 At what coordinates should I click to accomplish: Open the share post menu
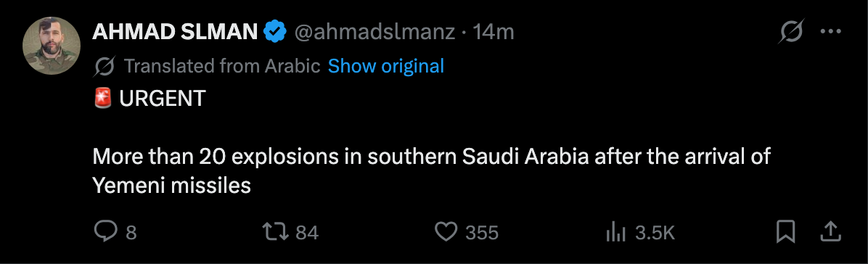click(x=830, y=231)
